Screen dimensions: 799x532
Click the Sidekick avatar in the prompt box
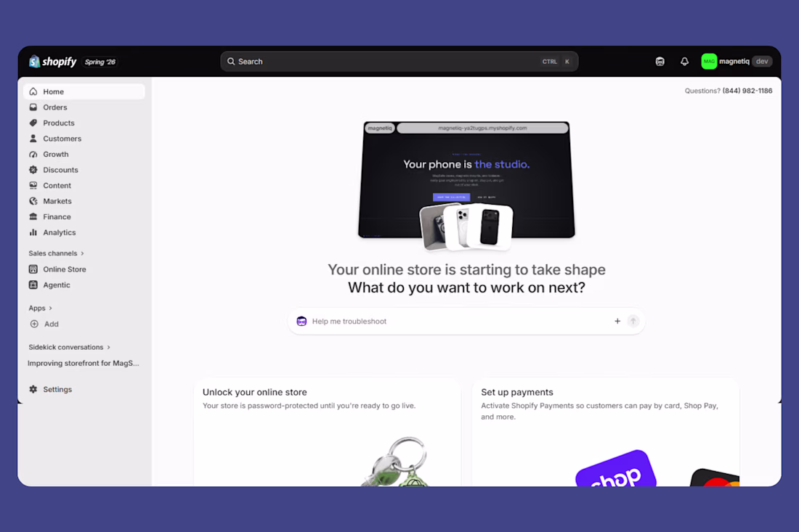tap(301, 322)
